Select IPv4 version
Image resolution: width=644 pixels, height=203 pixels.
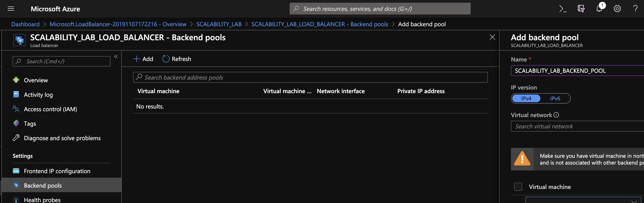point(526,98)
